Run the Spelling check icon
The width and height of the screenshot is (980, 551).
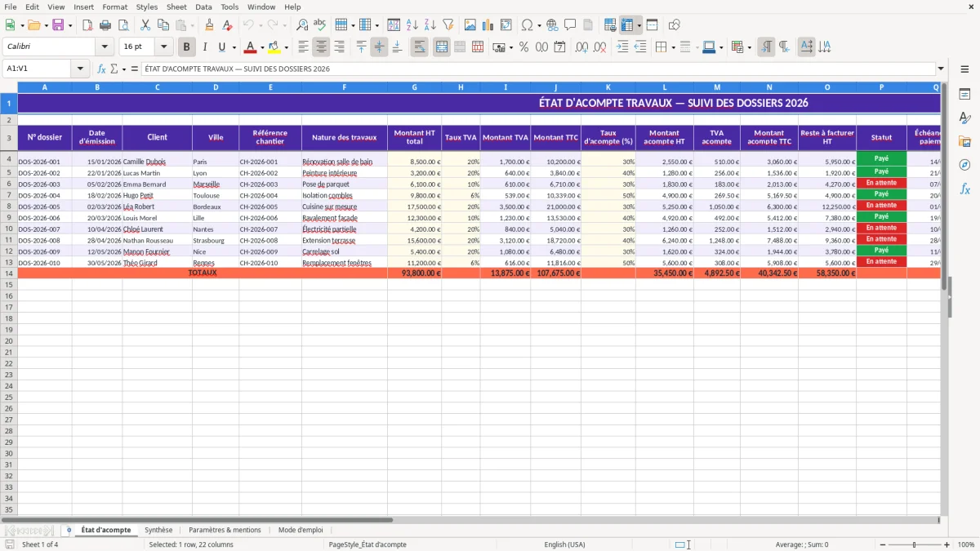pos(319,25)
